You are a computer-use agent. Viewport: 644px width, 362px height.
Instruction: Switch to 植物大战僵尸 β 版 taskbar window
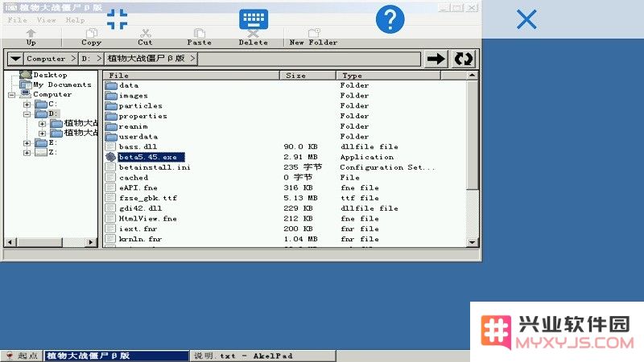click(116, 356)
